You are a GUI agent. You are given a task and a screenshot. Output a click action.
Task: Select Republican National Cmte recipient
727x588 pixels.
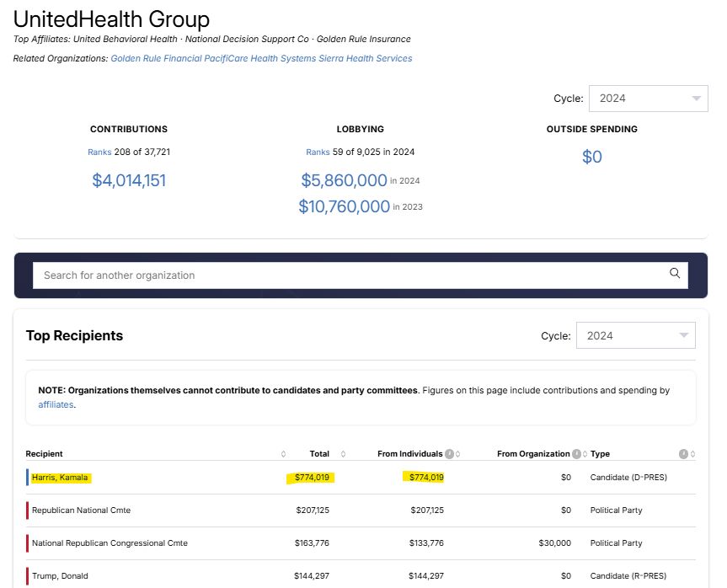tap(81, 510)
